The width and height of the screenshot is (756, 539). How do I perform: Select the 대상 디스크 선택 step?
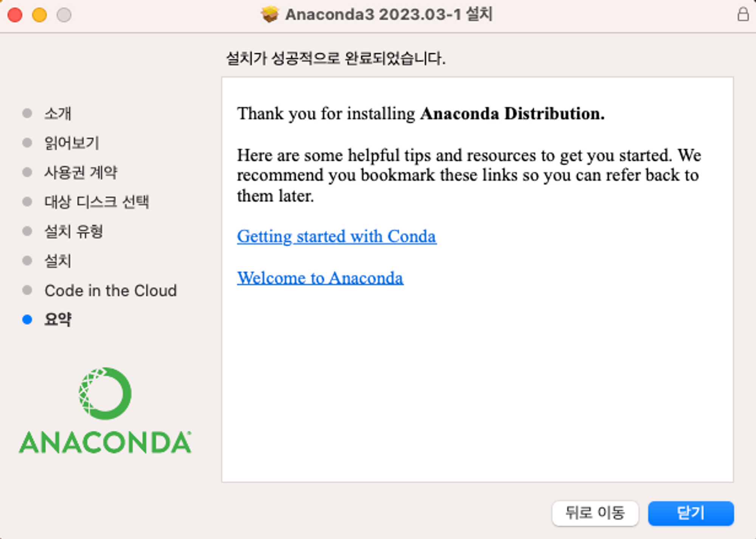point(97,202)
